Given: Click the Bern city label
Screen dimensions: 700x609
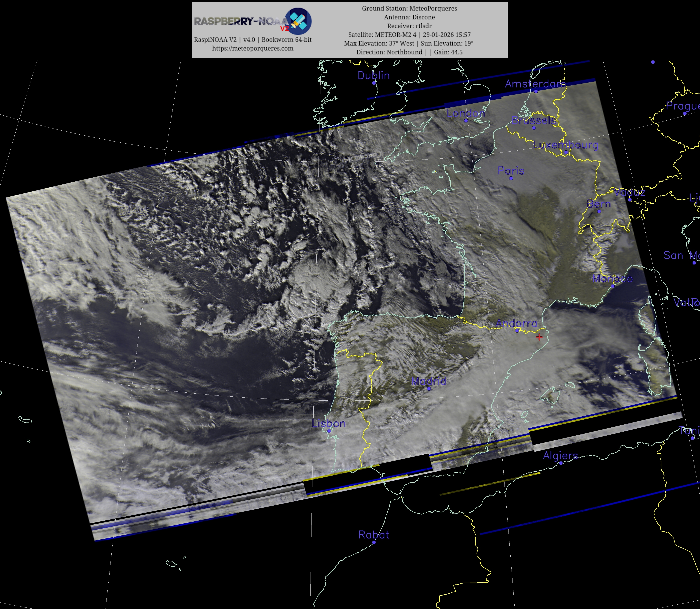Looking at the screenshot, I should point(599,204).
